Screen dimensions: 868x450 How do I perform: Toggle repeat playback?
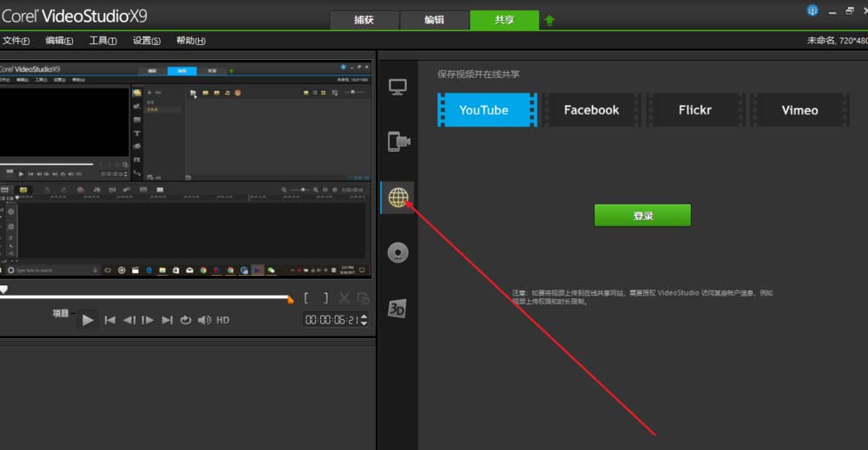pyautogui.click(x=186, y=320)
